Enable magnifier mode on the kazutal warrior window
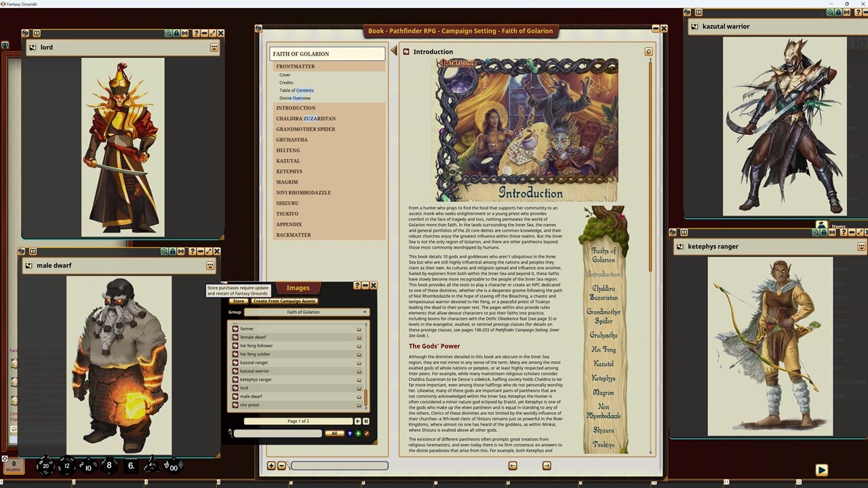The image size is (868, 488). [831, 12]
